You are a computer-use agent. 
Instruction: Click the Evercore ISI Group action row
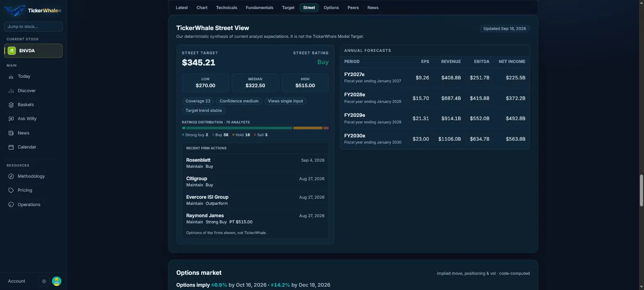click(255, 200)
